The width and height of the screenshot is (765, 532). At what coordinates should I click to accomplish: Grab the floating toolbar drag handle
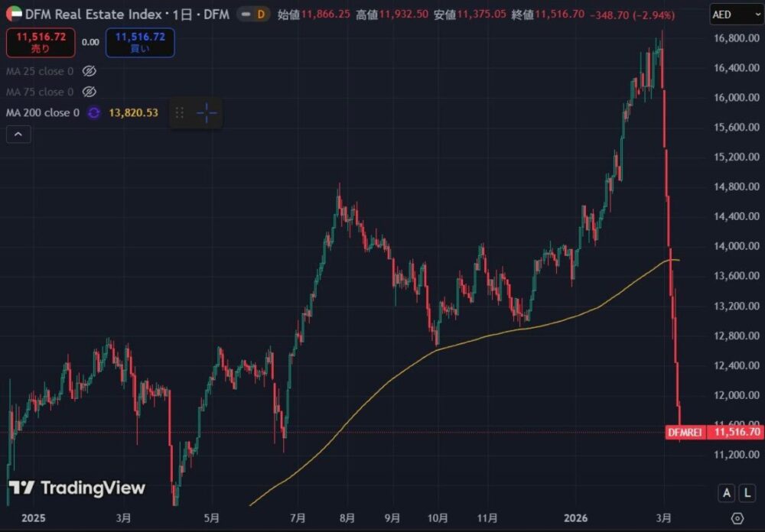[181, 113]
